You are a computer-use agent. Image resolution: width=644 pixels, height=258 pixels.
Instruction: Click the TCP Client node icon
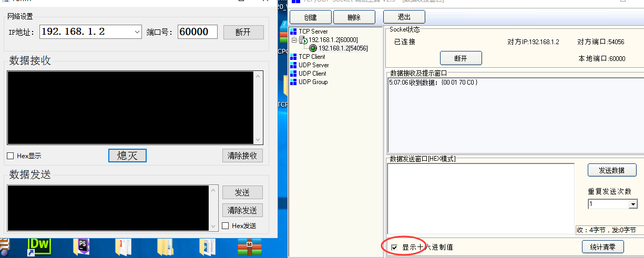(293, 57)
